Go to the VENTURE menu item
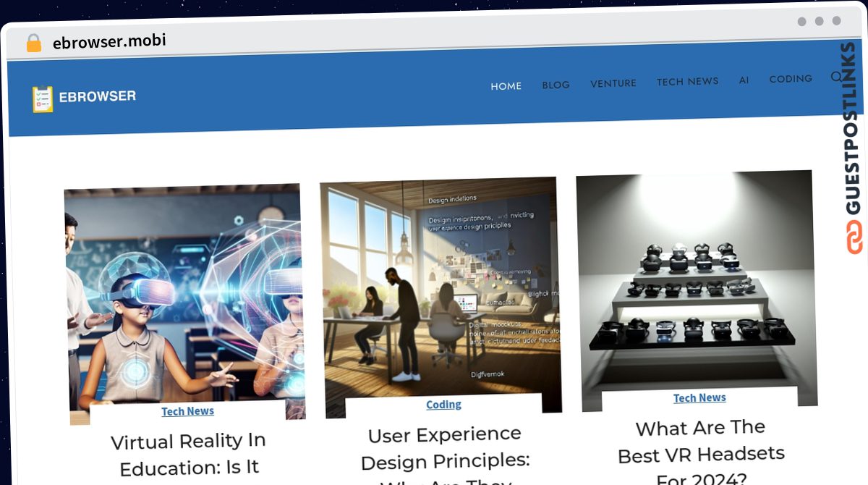Viewport: 868px width, 485px height. (613, 83)
